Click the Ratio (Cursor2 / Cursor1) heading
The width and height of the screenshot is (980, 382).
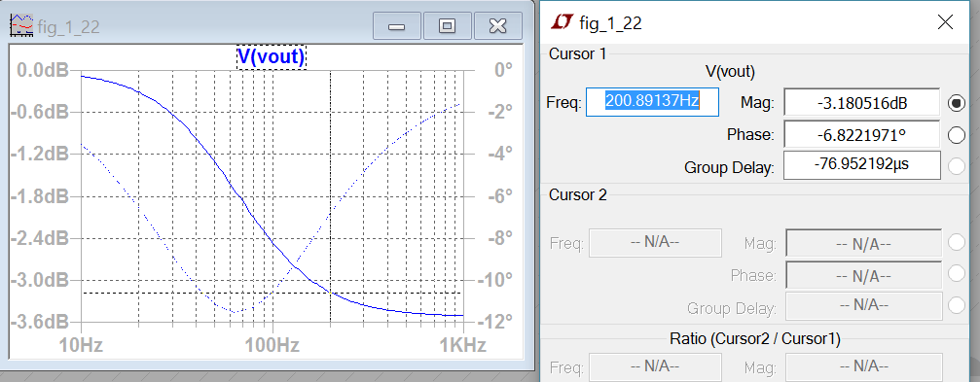click(x=755, y=339)
